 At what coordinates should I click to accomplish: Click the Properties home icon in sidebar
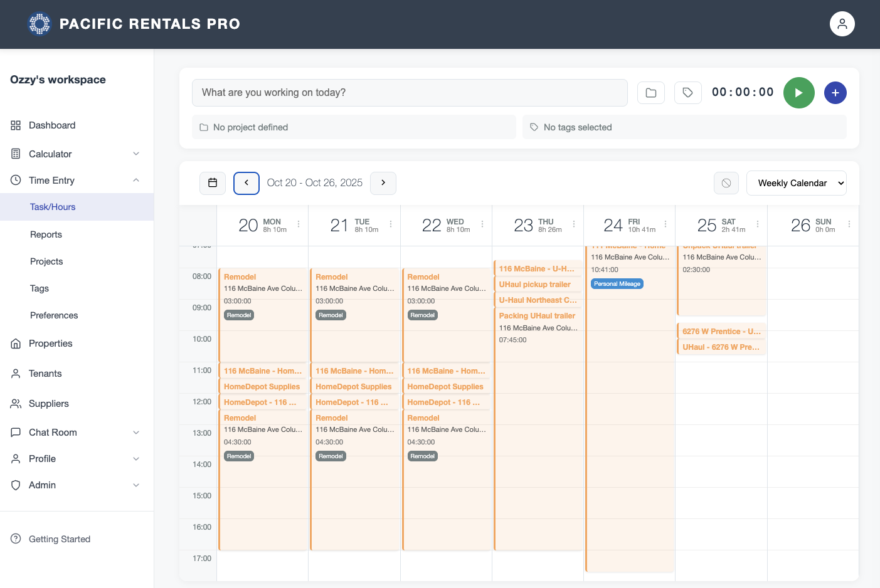click(15, 343)
